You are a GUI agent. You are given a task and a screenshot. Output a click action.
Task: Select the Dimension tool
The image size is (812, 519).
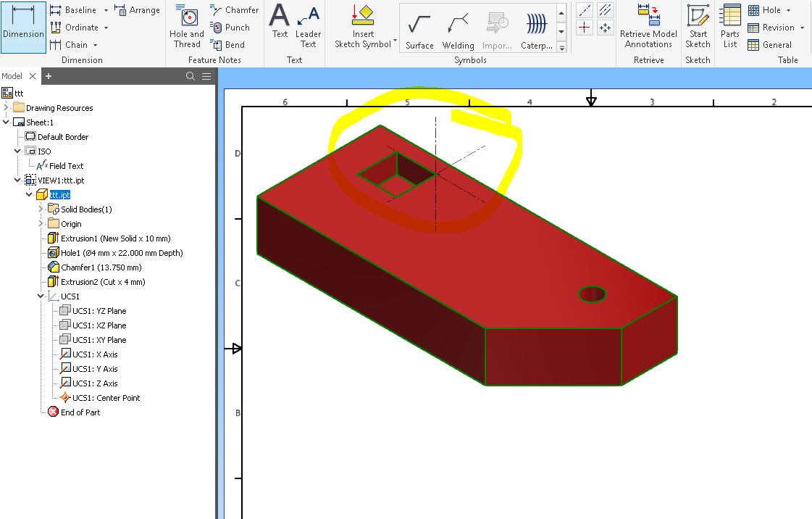(x=23, y=27)
